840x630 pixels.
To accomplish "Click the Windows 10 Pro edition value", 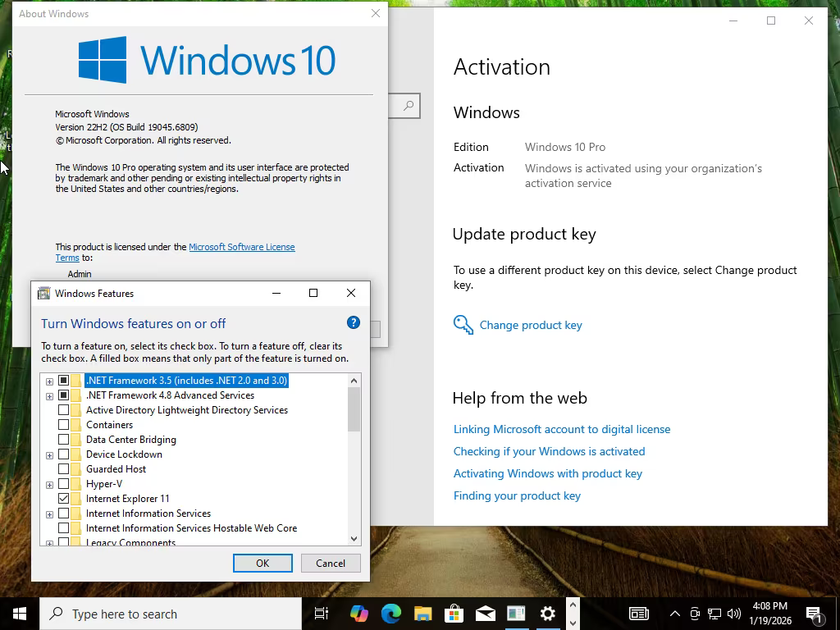I will (565, 147).
